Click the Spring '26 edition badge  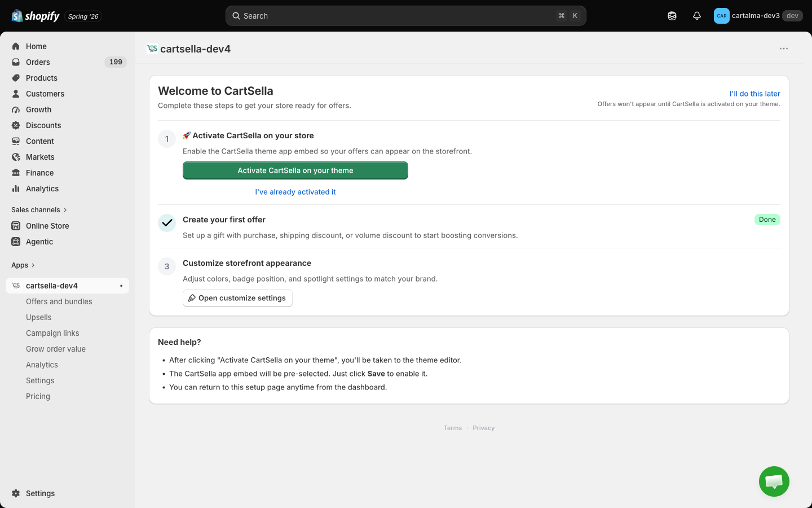83,16
